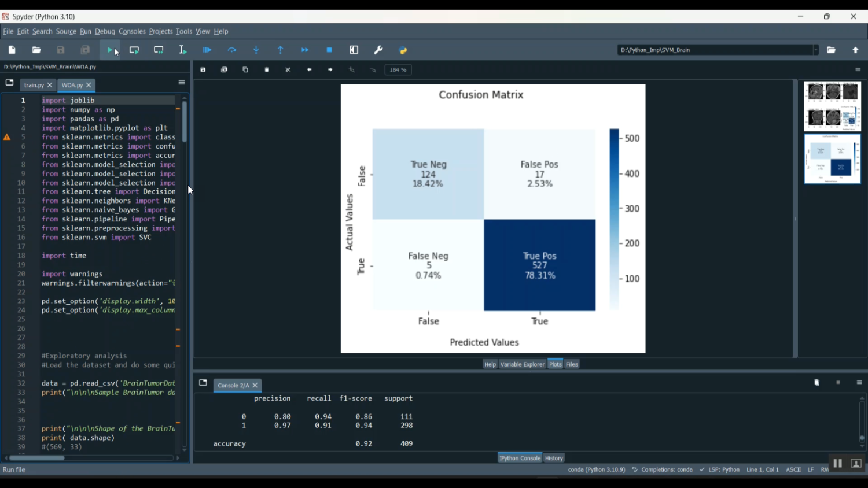Image resolution: width=868 pixels, height=488 pixels.
Task: Toggle maximize current pane
Action: point(354,50)
